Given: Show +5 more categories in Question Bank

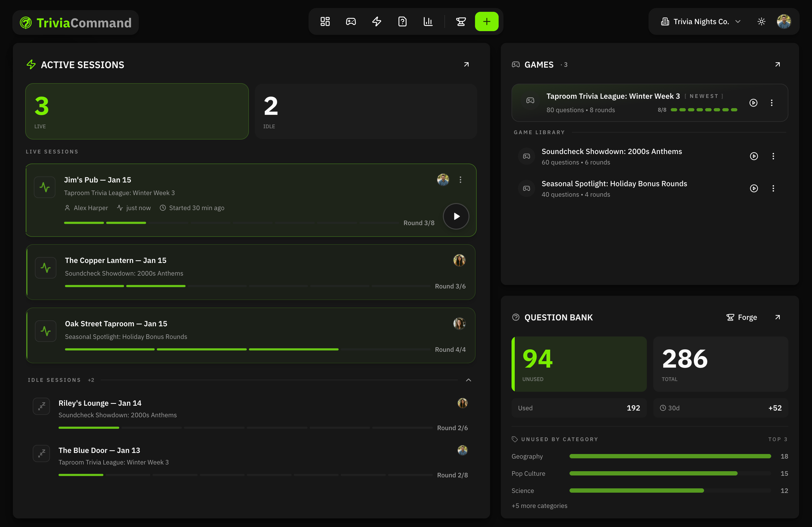Looking at the screenshot, I should (x=539, y=506).
